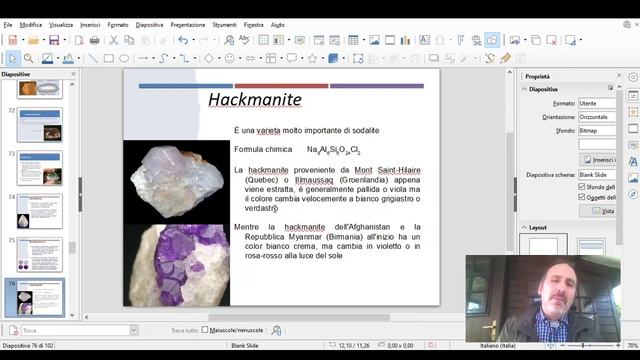Click the callout shapes tool
The height and width of the screenshot is (360, 640).
click(x=291, y=58)
